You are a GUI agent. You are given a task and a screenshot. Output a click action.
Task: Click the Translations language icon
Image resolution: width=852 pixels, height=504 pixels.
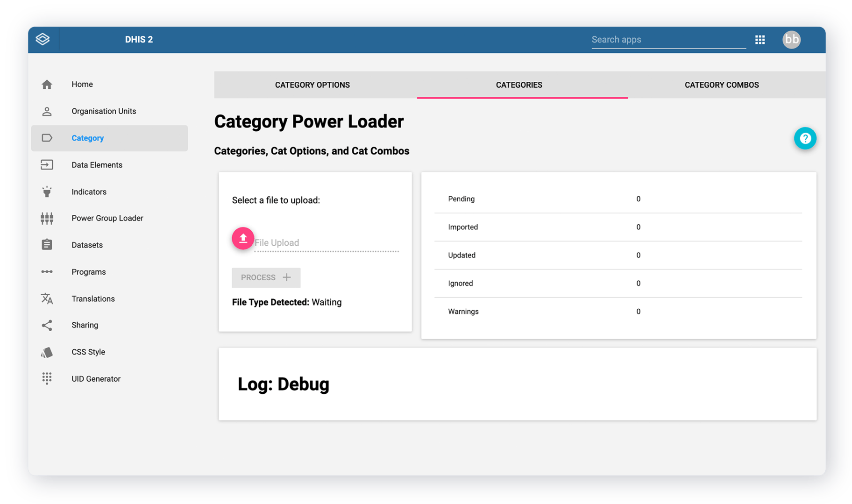[47, 299]
